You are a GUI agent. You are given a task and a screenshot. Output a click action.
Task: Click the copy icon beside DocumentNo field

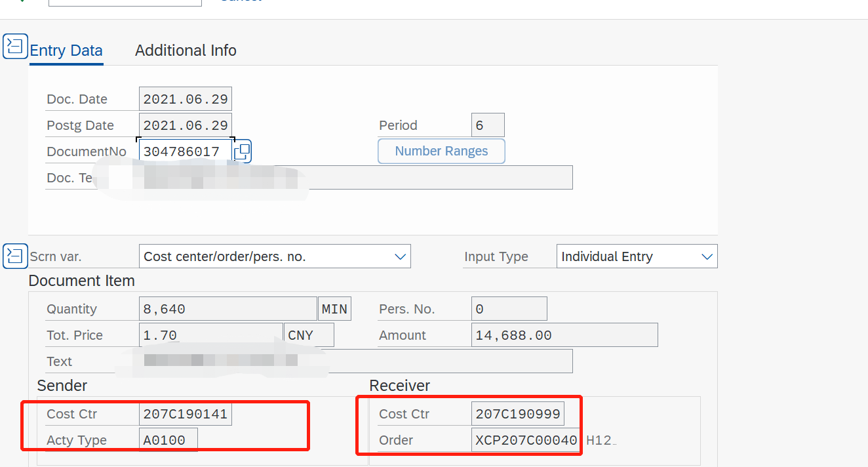[243, 151]
